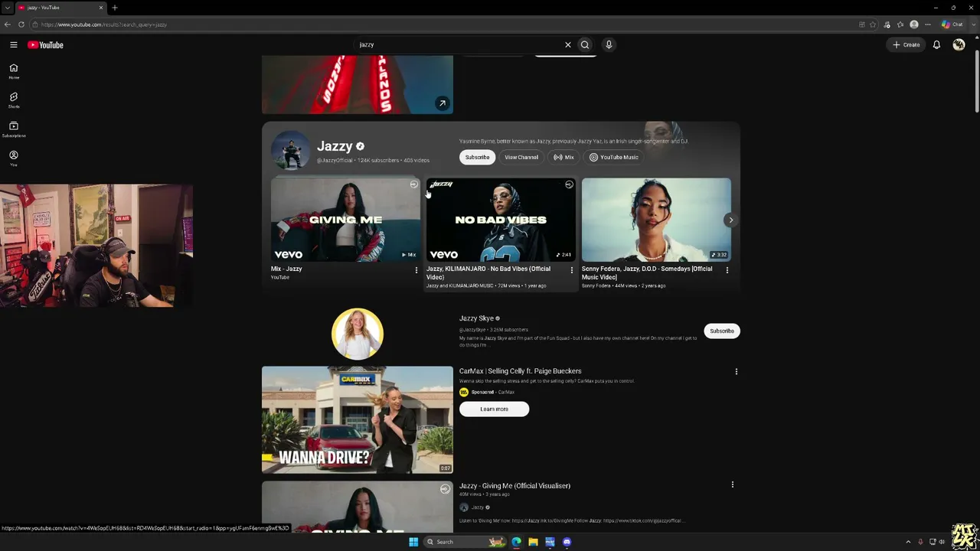Open more options for No Bad Vibes video

571,270
